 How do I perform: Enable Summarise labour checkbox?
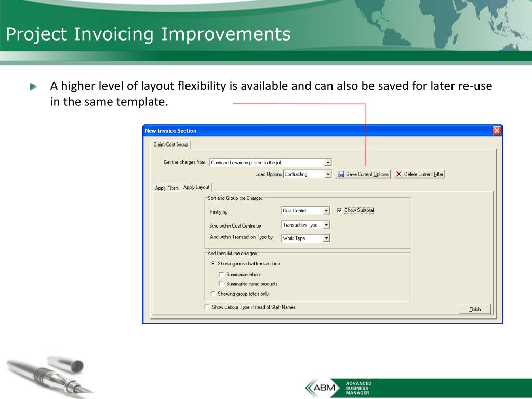point(221,274)
